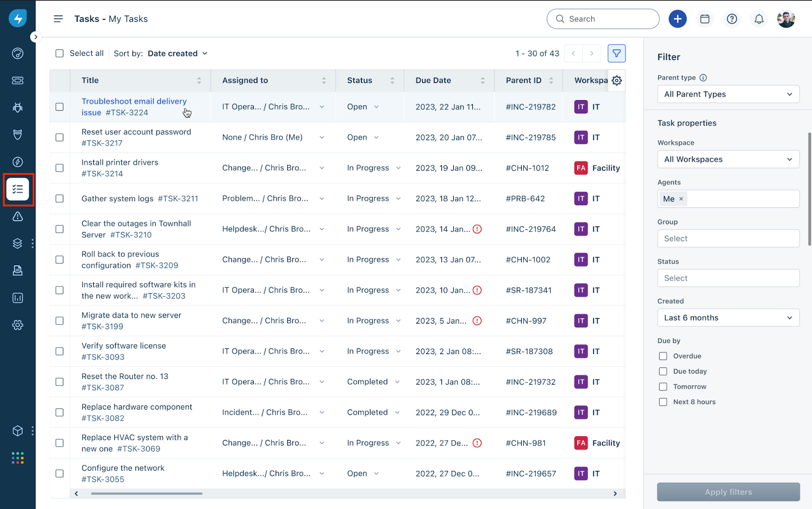Expand the Sort by Date created dropdown
The height and width of the screenshot is (509, 812).
[x=177, y=53]
